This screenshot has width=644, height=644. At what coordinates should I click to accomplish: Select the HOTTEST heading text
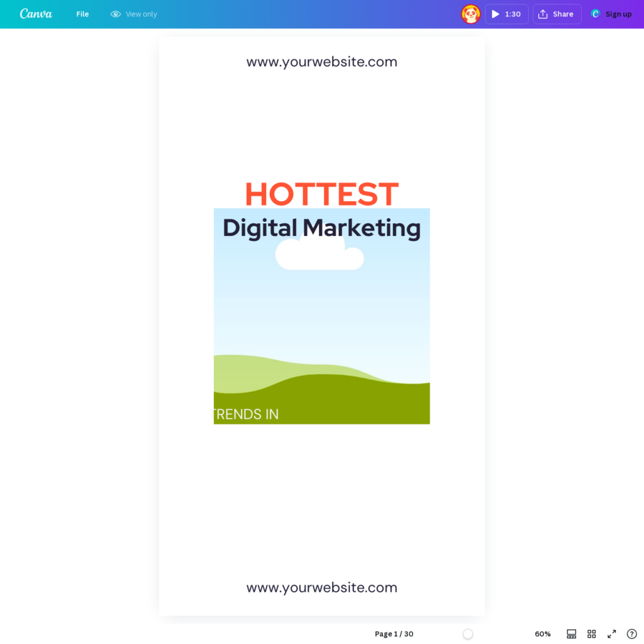pyautogui.click(x=321, y=194)
